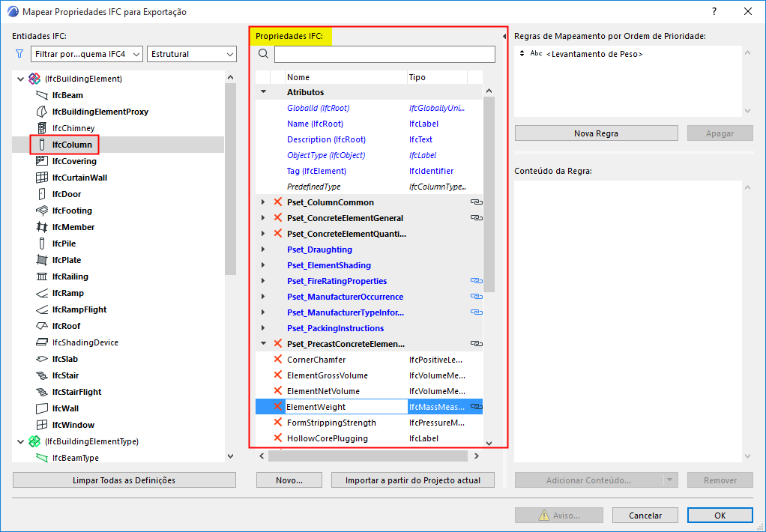Click the IfcPlate icon

pos(42,260)
